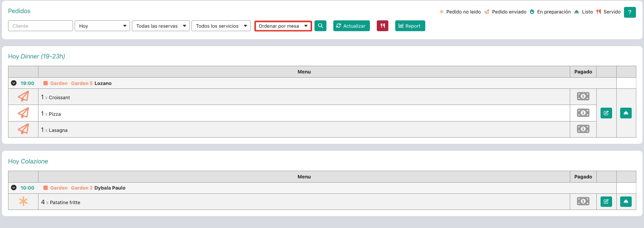
Task: Click the Garden area link in Dybala row
Action: 59,188
